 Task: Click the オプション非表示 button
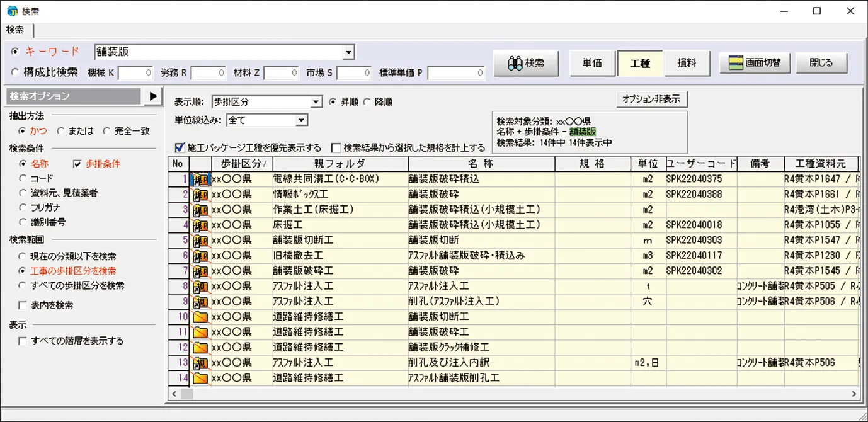pos(651,99)
